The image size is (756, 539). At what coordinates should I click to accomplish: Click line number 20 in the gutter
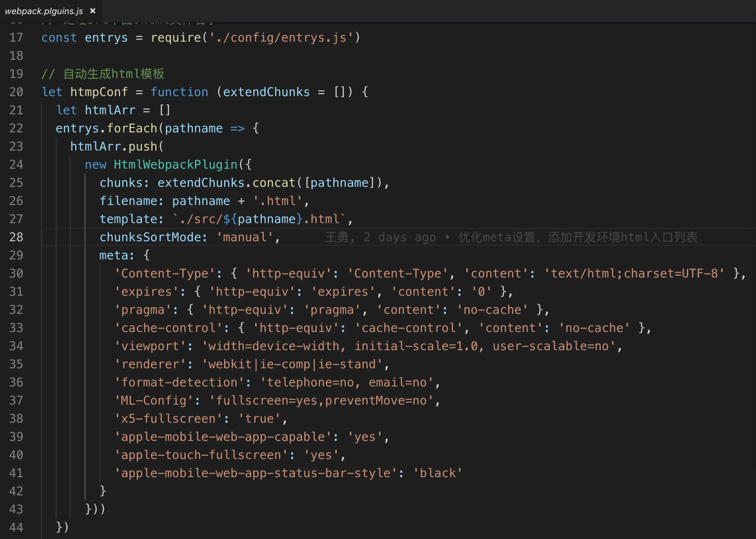pyautogui.click(x=16, y=92)
